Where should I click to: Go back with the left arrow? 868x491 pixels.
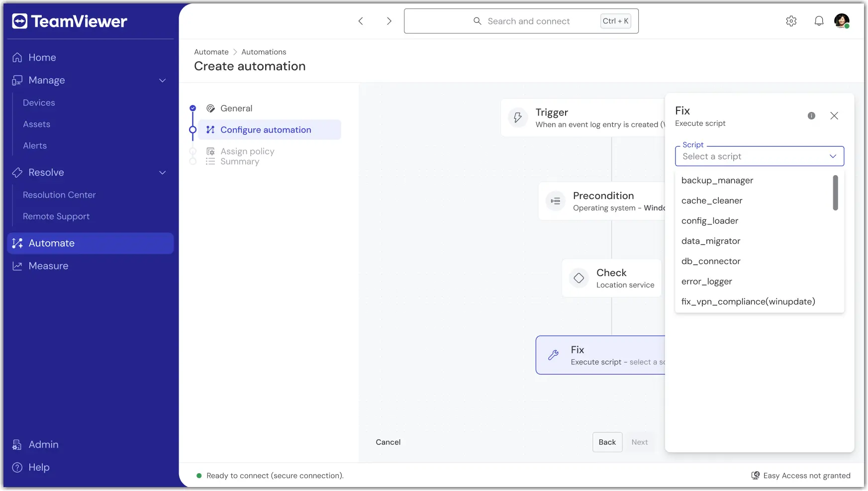pyautogui.click(x=361, y=21)
